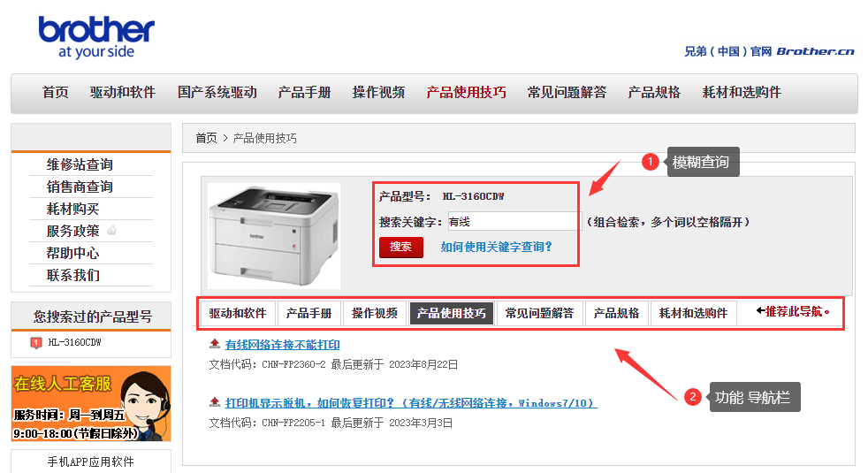
Task: Click the Brother at your side logo
Action: tap(96, 37)
